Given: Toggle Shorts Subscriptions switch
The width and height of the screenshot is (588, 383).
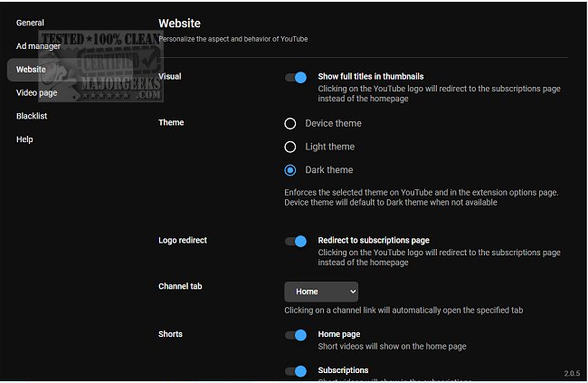Looking at the screenshot, I should (x=296, y=371).
